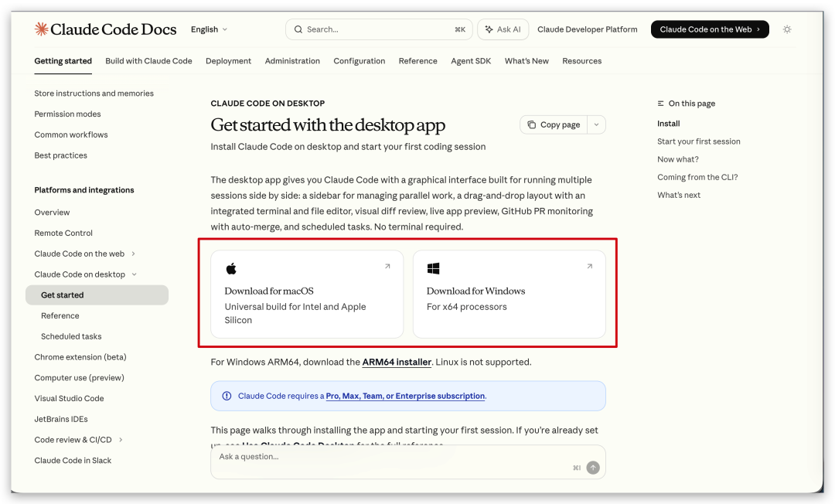Open the Configuration tab
Viewport: 835px width, 504px height.
[359, 61]
